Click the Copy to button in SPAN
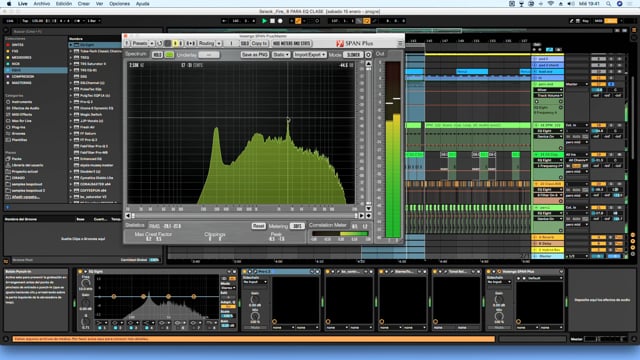Viewport: 640px width, 360px height. (x=259, y=43)
